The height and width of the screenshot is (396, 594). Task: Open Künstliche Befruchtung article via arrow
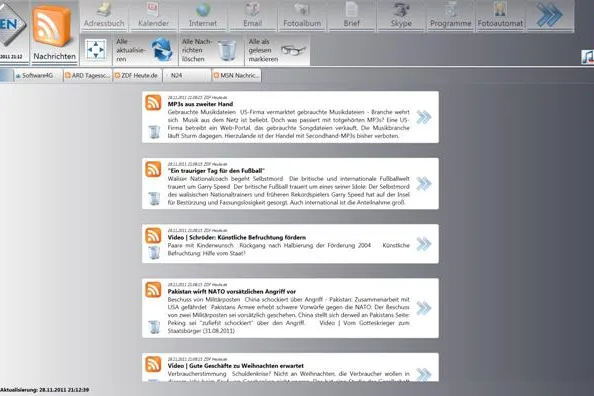[x=424, y=244]
